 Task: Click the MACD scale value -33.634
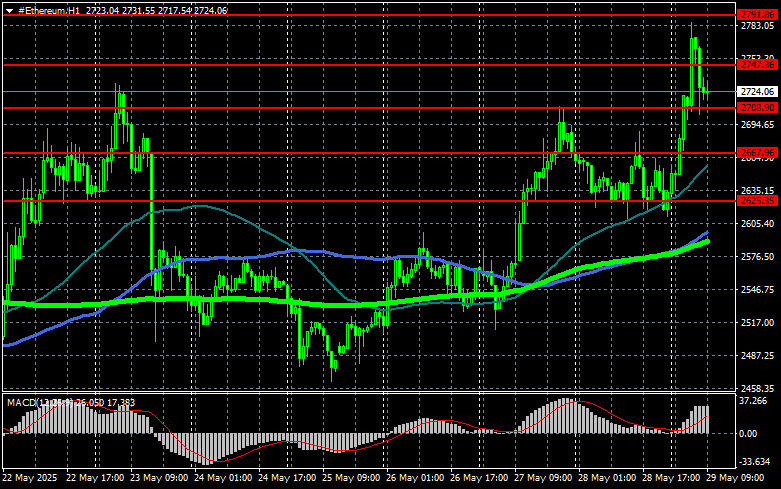755,462
